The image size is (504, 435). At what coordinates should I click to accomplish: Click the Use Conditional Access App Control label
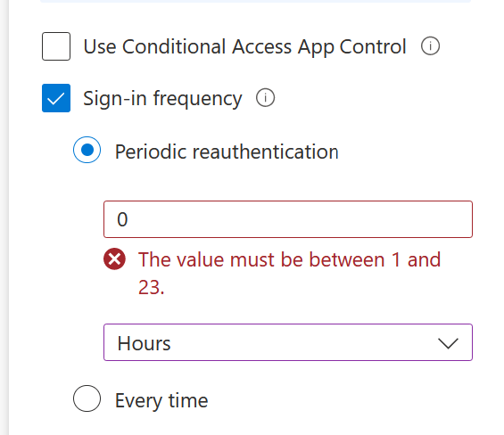[245, 47]
